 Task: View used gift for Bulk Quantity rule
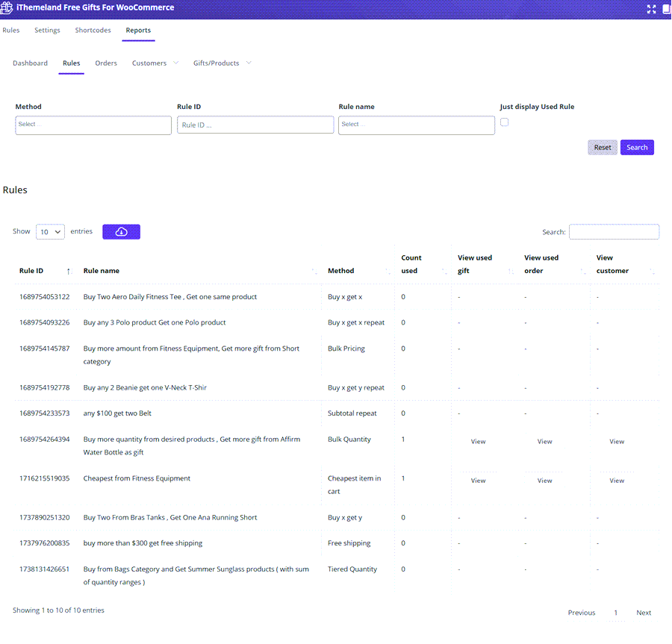[478, 442]
